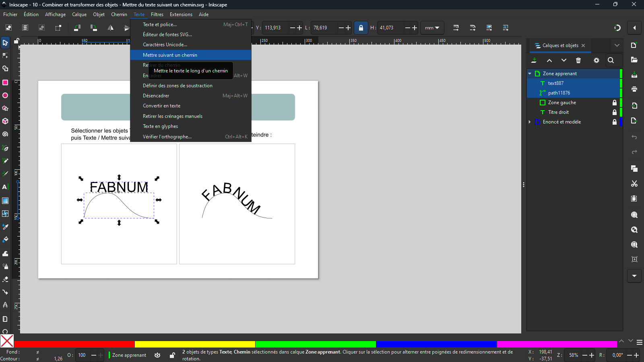
Task: Click Rotate selection counter-clockwise icon
Action: click(x=77, y=28)
